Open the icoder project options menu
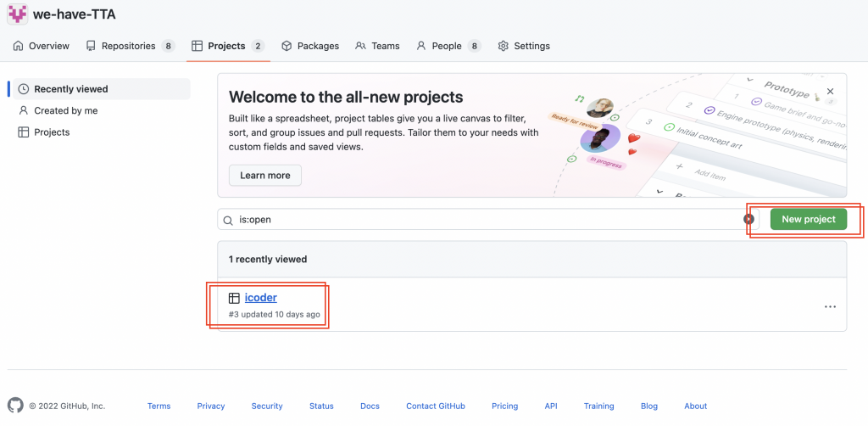 click(x=830, y=306)
